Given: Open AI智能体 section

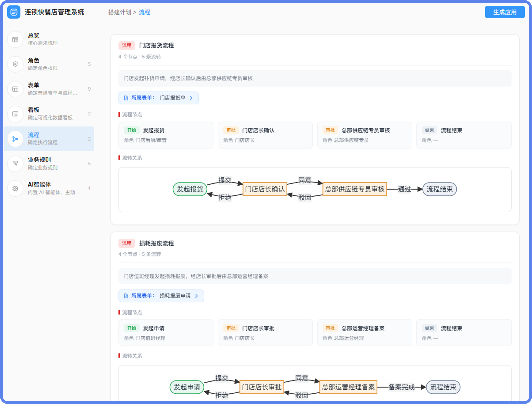Looking at the screenshot, I should click(x=49, y=188).
